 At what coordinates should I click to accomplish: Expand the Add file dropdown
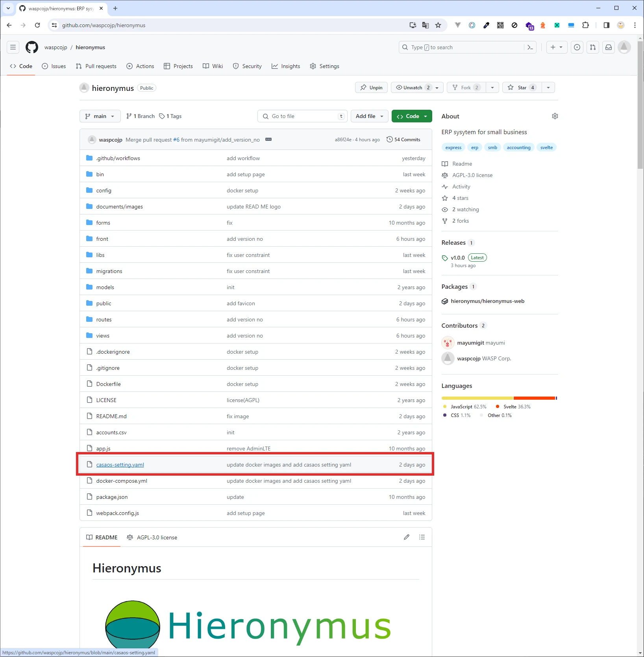(x=369, y=116)
